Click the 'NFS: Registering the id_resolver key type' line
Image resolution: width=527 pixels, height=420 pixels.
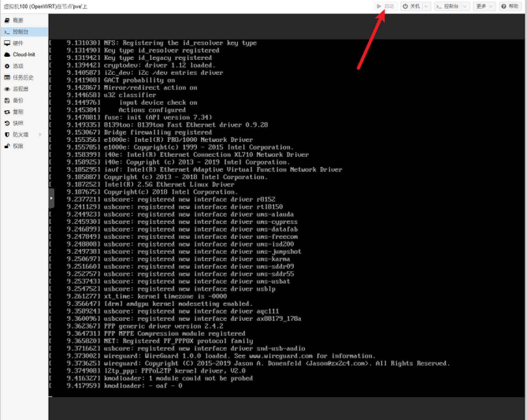click(180, 43)
